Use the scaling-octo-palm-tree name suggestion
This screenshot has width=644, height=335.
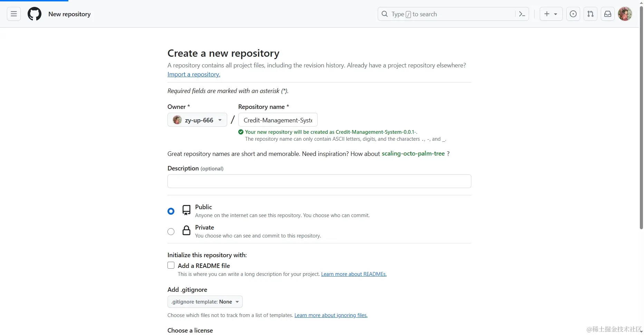[x=413, y=153]
